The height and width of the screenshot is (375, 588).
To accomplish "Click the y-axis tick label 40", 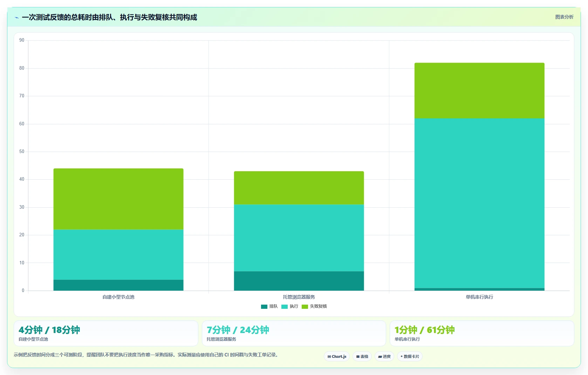I will [x=22, y=179].
